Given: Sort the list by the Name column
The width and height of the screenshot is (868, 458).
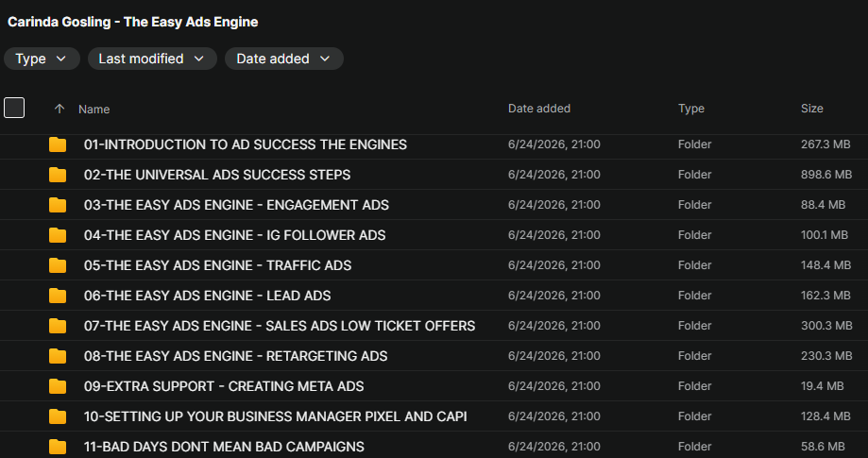Looking at the screenshot, I should tap(94, 110).
